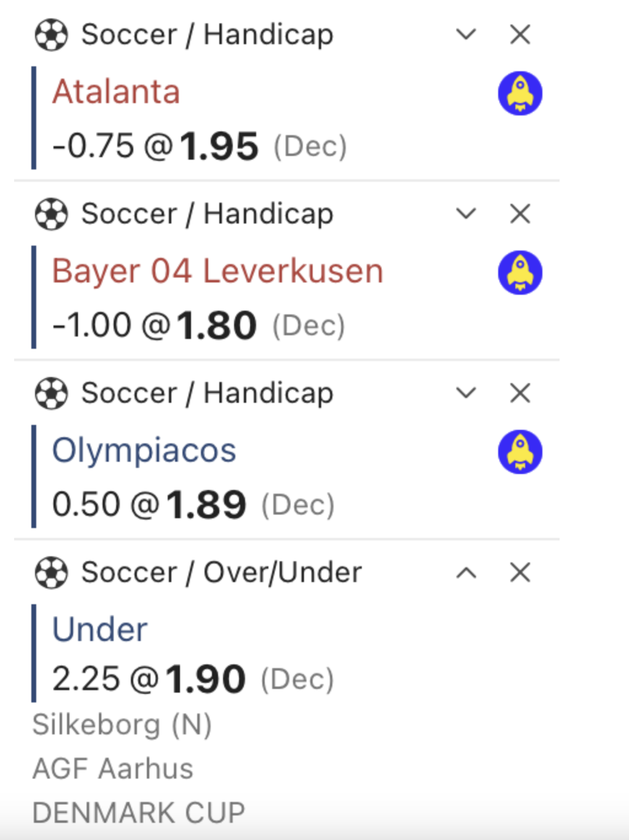Click the rocket boost icon for Atalanta
The width and height of the screenshot is (629, 840).
coord(520,93)
